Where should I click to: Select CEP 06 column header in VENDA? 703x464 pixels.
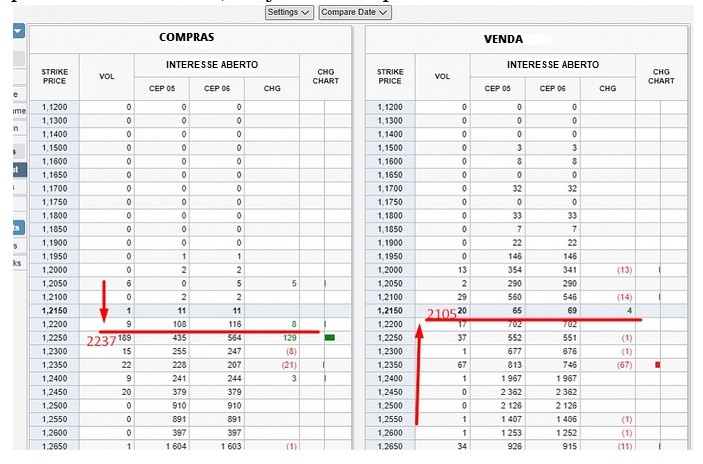[553, 88]
